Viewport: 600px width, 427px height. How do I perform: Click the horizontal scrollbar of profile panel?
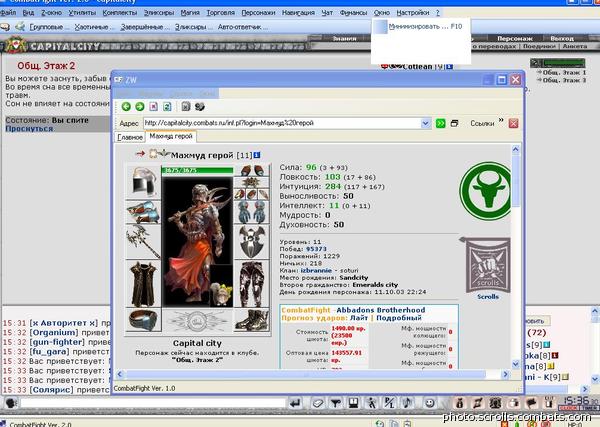point(313,374)
